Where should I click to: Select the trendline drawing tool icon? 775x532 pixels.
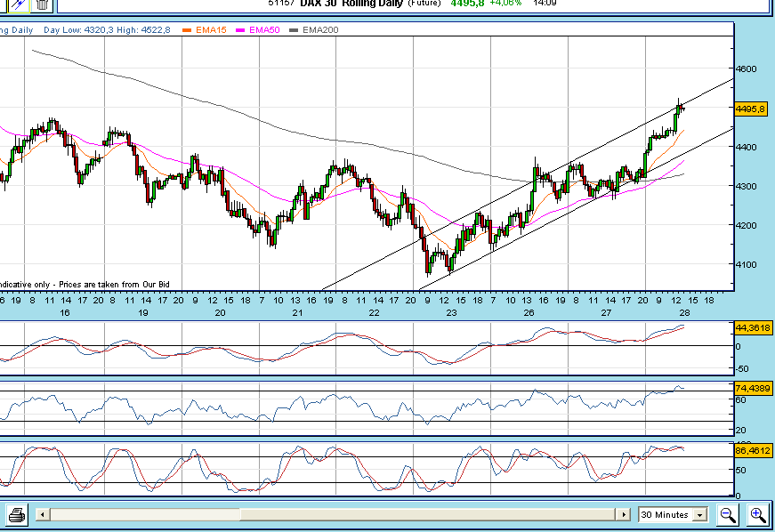[x=18, y=4]
